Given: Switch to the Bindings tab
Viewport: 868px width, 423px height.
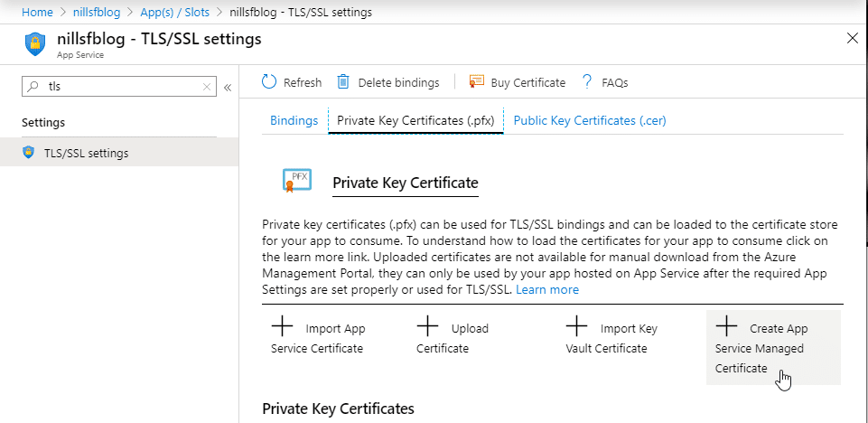Looking at the screenshot, I should pyautogui.click(x=294, y=120).
